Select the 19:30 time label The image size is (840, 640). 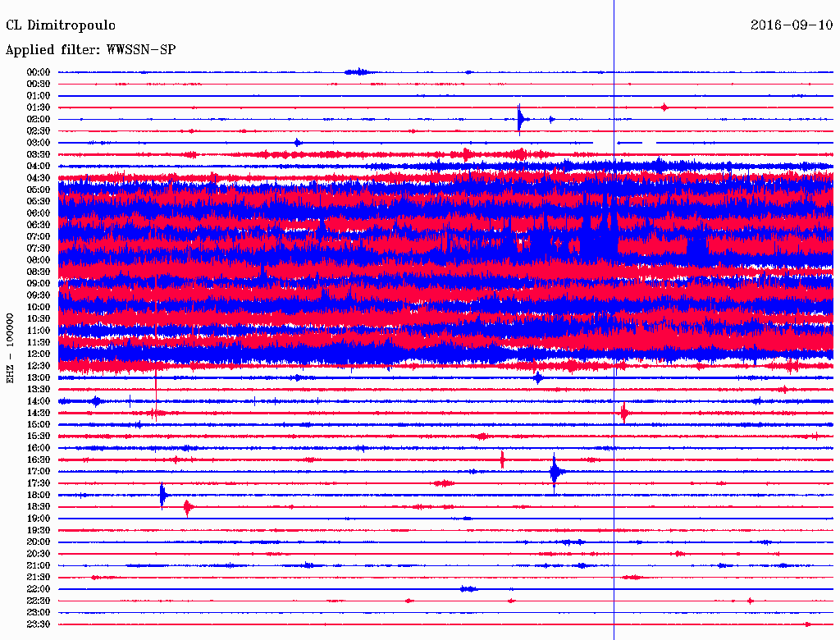[39, 531]
